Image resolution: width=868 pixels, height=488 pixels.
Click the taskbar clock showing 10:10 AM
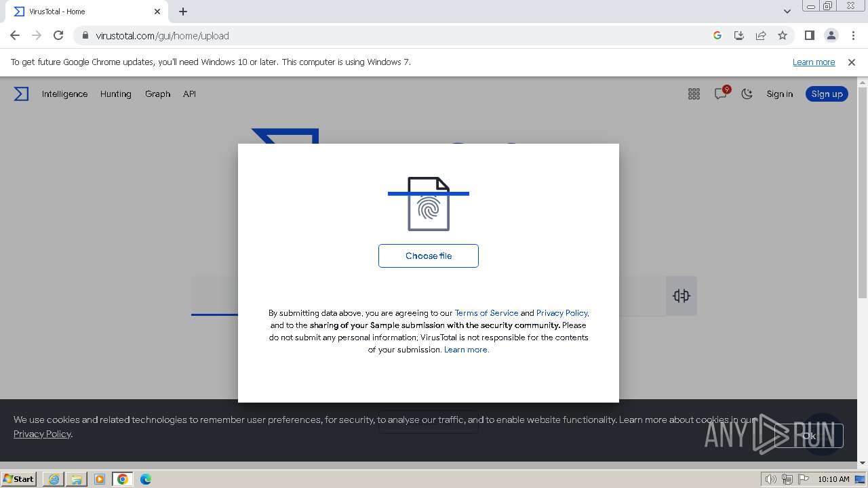833,479
